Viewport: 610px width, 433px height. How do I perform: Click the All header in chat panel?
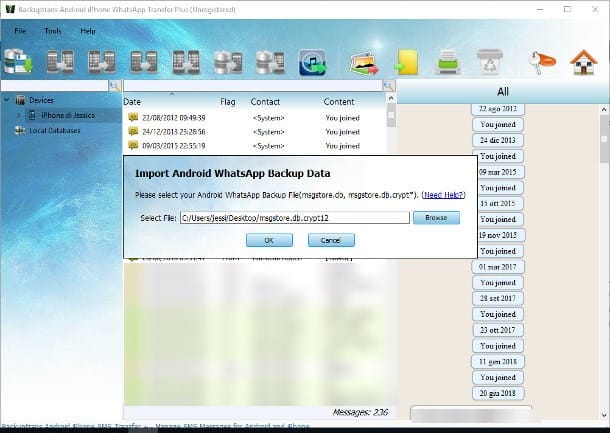click(503, 92)
